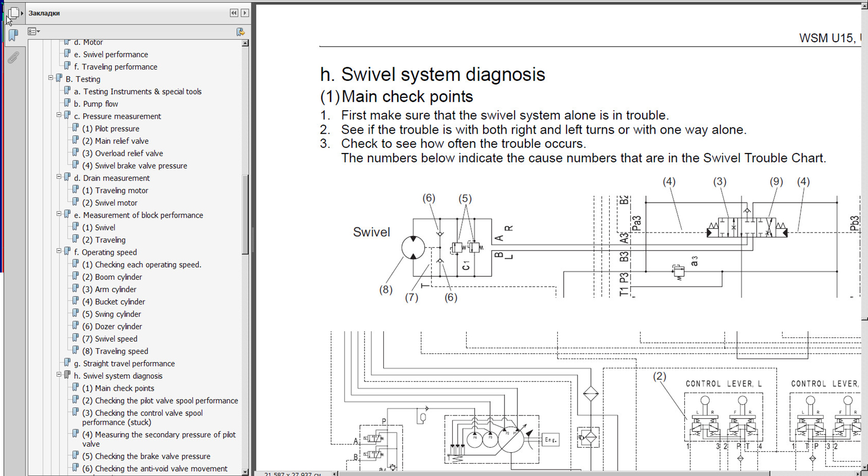Click the new bookmark icon

pos(240,32)
